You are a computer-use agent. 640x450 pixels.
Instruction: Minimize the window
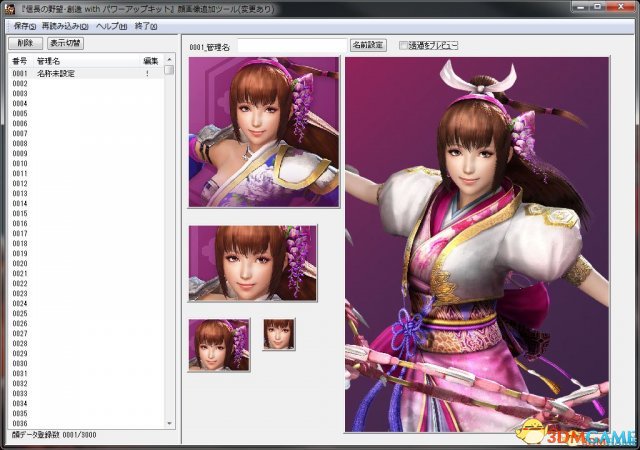point(582,7)
